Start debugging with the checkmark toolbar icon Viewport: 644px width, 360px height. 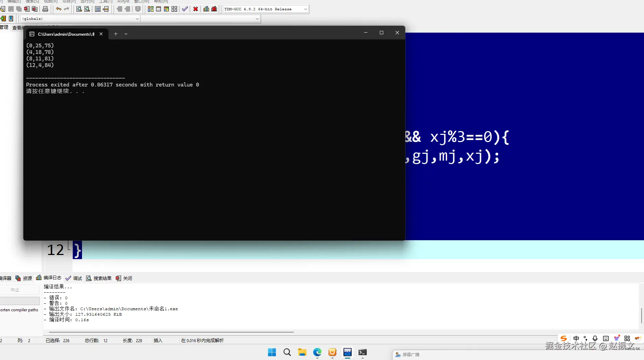coord(185,9)
